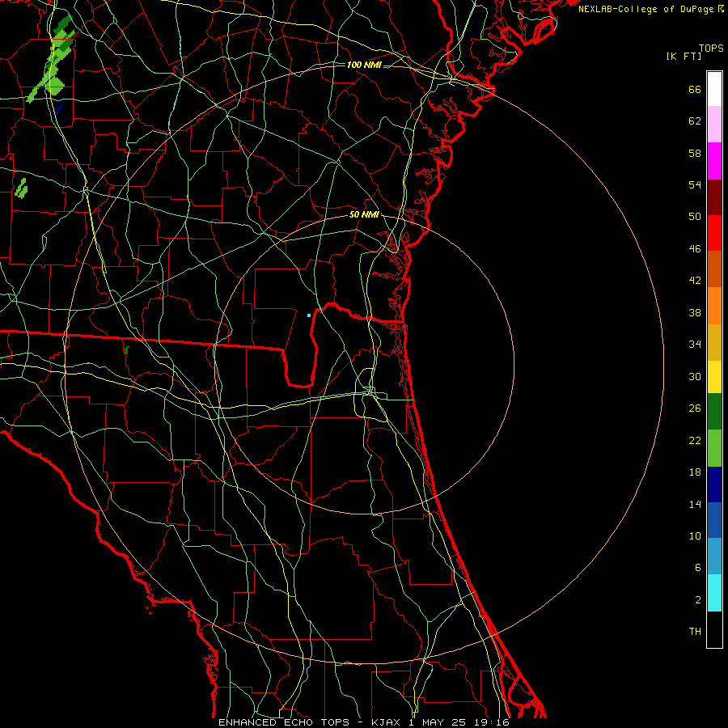Click the '2' legend value
The height and width of the screenshot is (728, 728).
(x=698, y=600)
